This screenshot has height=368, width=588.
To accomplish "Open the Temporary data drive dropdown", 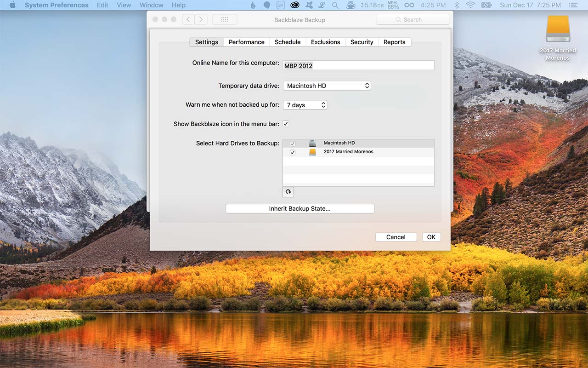I will click(x=327, y=86).
